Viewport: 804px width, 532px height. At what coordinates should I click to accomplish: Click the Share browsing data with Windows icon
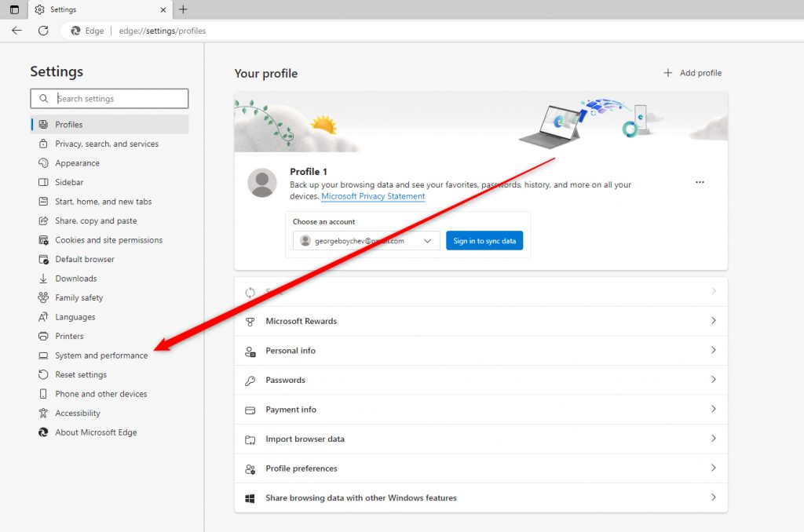[x=250, y=497]
